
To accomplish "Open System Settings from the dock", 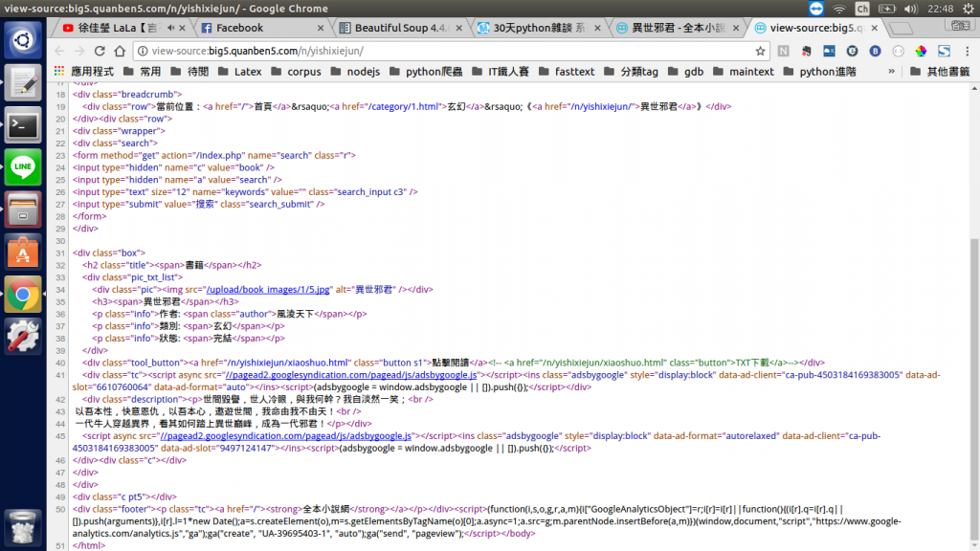I will (x=23, y=336).
